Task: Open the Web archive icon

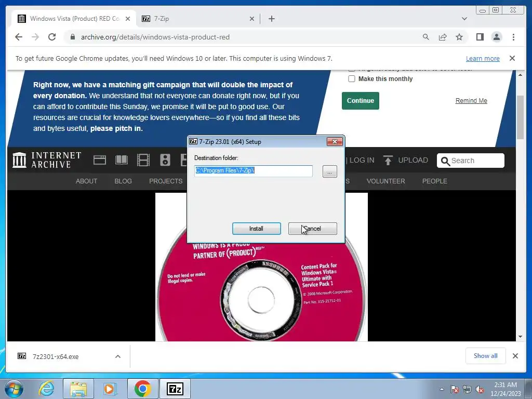Action: pos(99,160)
